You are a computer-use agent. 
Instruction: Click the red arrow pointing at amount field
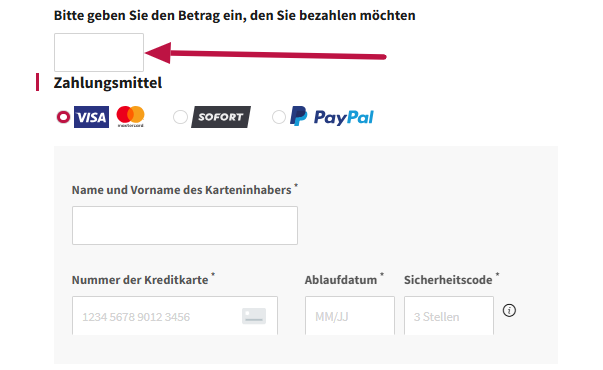point(265,53)
